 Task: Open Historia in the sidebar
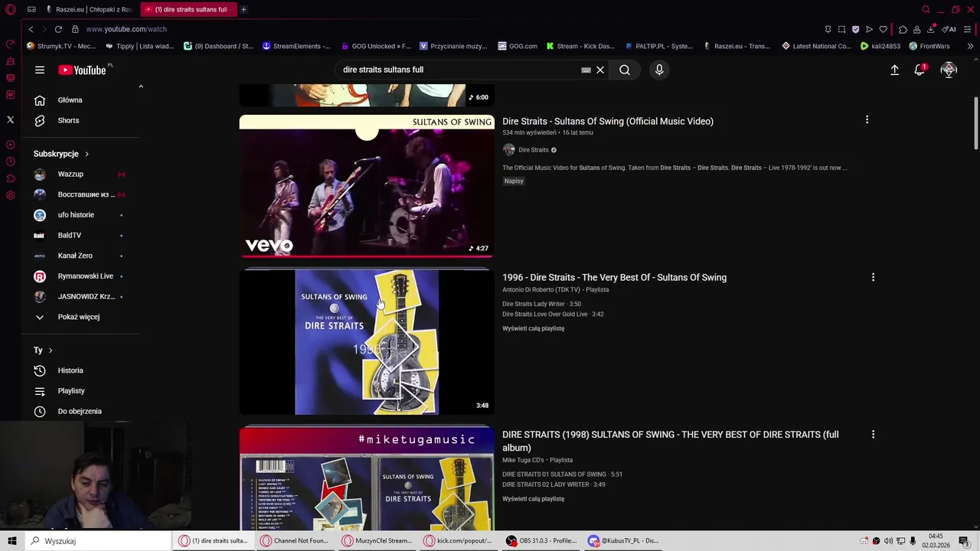(70, 370)
